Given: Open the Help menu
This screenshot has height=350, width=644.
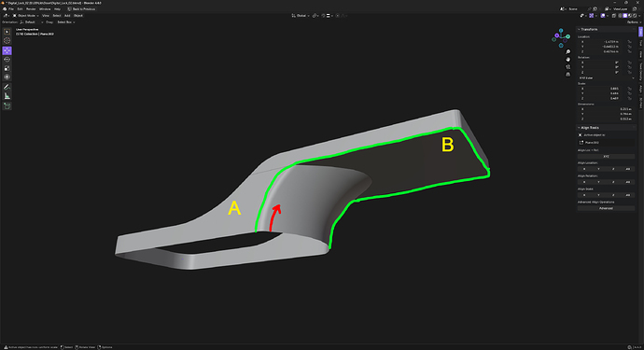Looking at the screenshot, I should 57,9.
